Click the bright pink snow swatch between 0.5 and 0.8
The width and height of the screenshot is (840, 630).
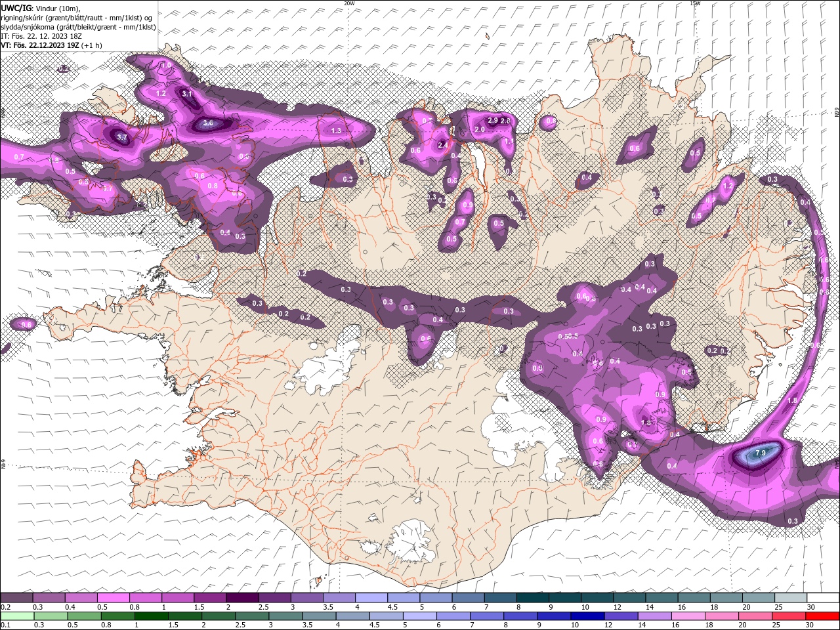coord(113,598)
